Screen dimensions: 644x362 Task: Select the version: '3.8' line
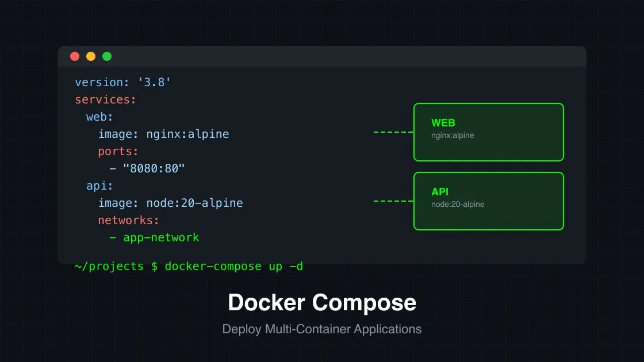coord(122,82)
